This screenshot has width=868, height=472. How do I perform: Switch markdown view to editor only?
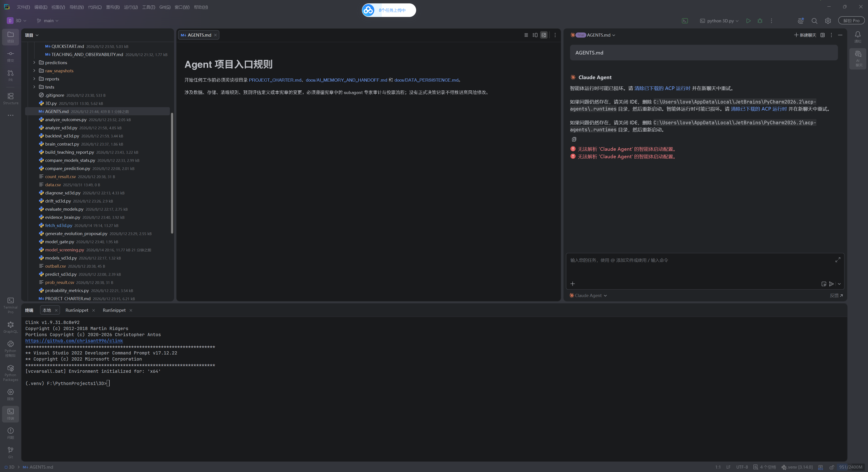(x=526, y=35)
